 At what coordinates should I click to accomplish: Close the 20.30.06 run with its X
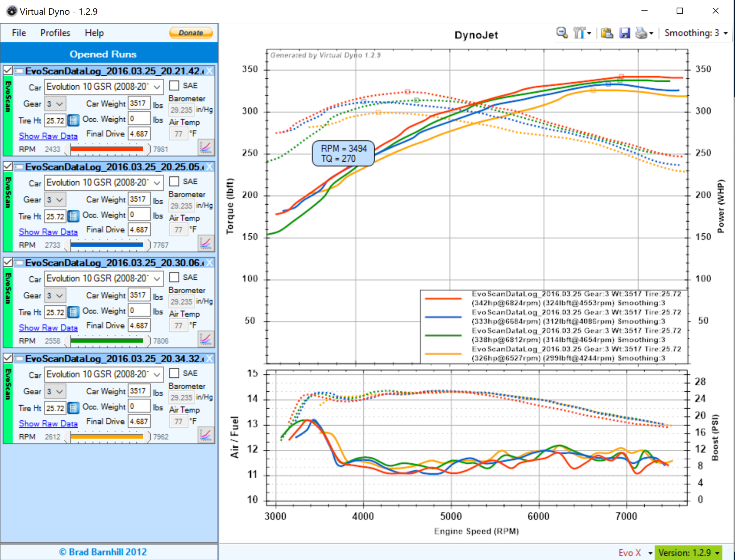(209, 262)
